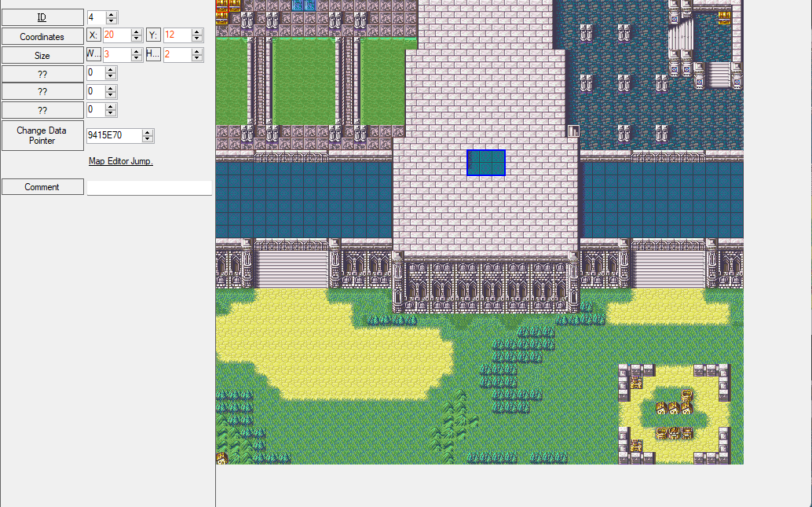The height and width of the screenshot is (507, 812).
Task: Decrease the data pointer with down arrow
Action: (x=148, y=139)
